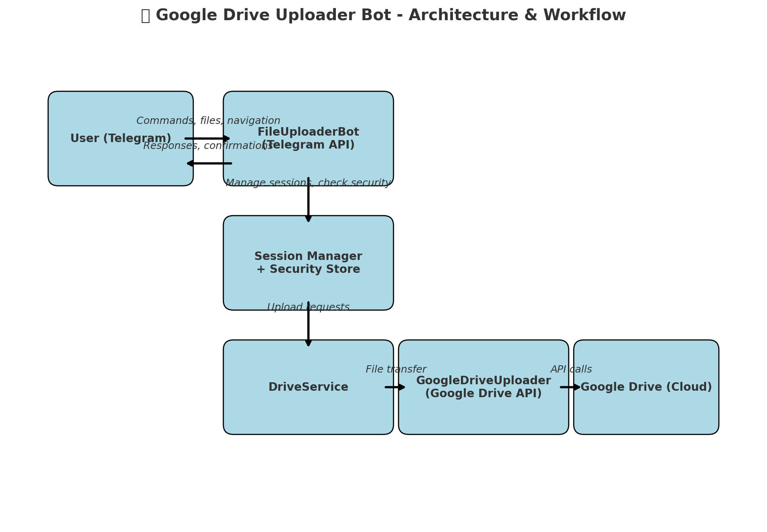This screenshot has width=767, height=532.
Task: Click the 'Upload requests' label
Action: pos(308,307)
